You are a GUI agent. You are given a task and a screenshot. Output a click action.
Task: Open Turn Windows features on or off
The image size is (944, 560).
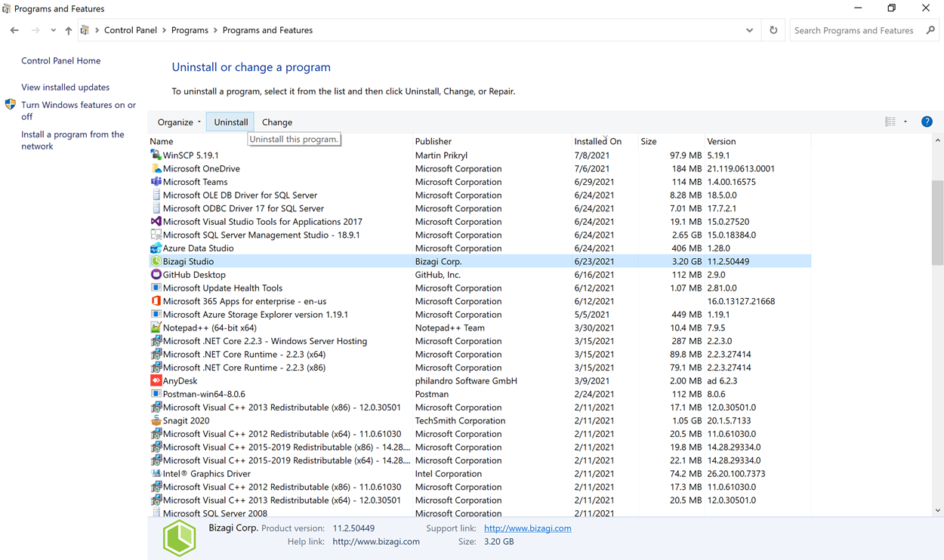click(79, 111)
